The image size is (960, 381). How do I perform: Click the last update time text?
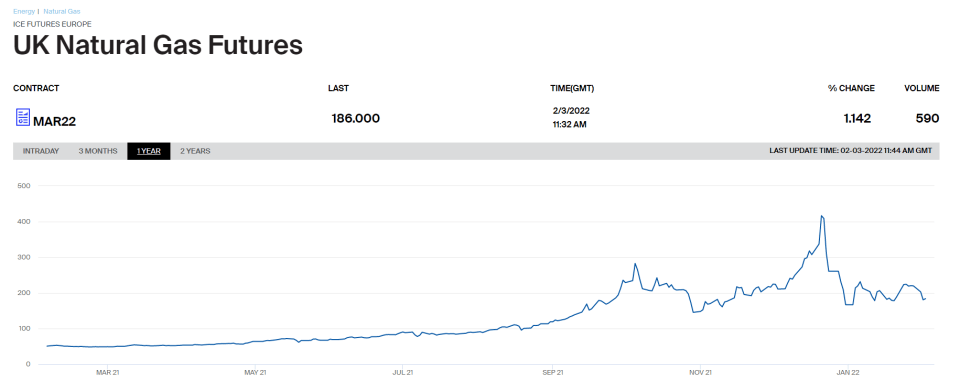[851, 151]
